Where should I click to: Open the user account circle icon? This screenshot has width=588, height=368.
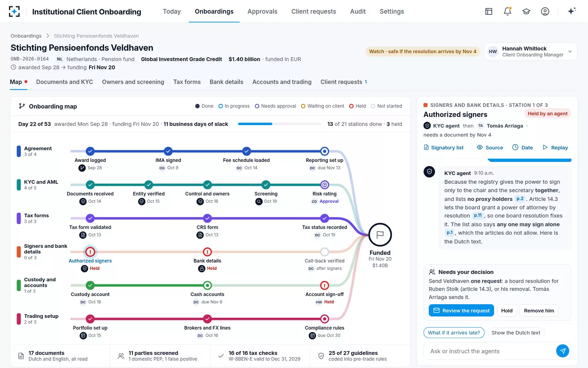(545, 11)
